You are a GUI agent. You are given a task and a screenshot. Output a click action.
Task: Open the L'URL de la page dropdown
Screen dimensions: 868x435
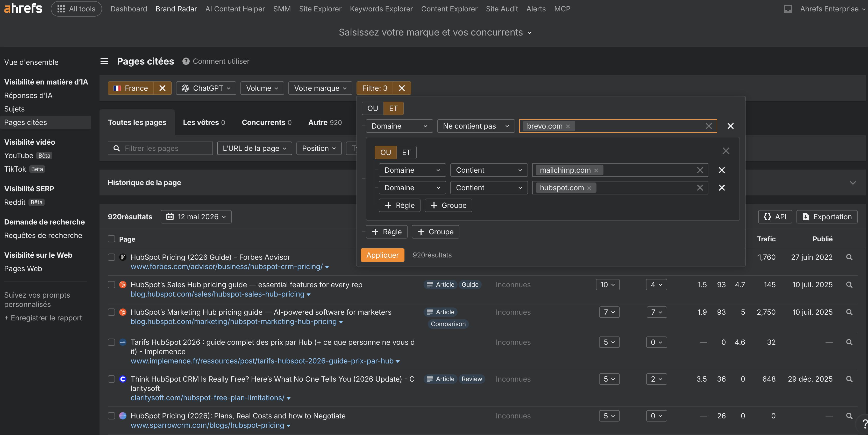coord(254,148)
